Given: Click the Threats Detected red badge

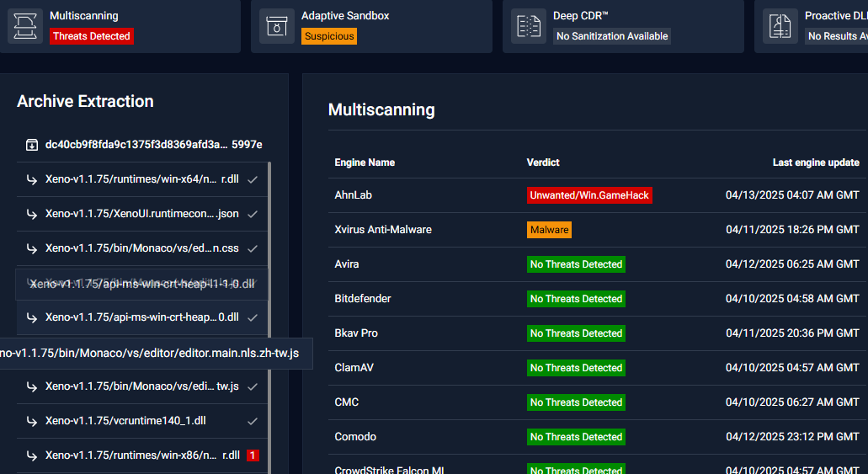Looking at the screenshot, I should pyautogui.click(x=91, y=36).
